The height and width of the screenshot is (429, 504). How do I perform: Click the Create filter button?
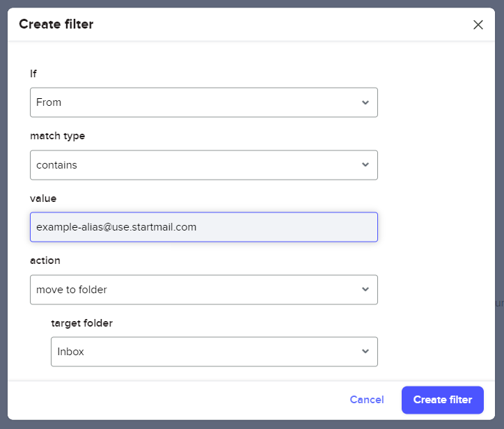pos(443,400)
